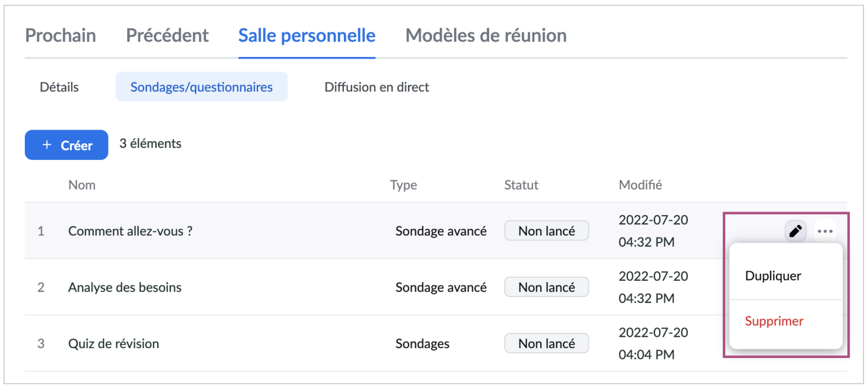Click the Modifié column header
Viewport: 868px width, 389px height.
click(640, 185)
